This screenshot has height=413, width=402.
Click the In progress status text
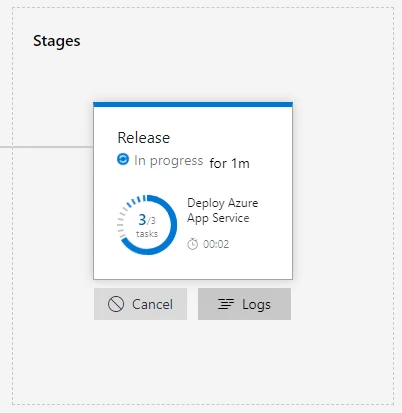[168, 161]
